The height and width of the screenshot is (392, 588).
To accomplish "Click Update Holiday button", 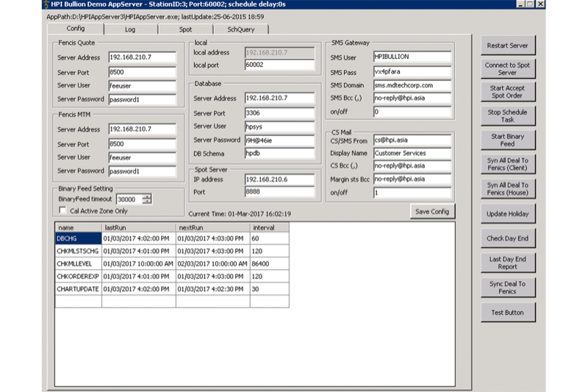I will (x=508, y=214).
